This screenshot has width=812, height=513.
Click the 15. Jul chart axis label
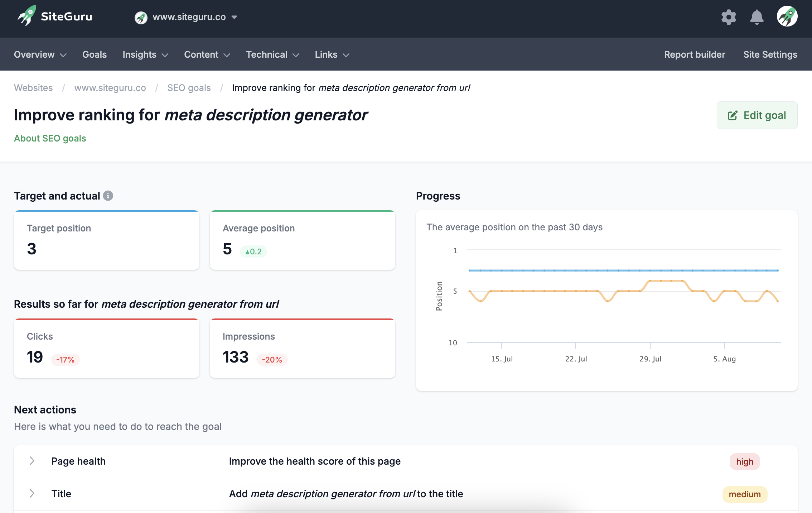(x=502, y=359)
